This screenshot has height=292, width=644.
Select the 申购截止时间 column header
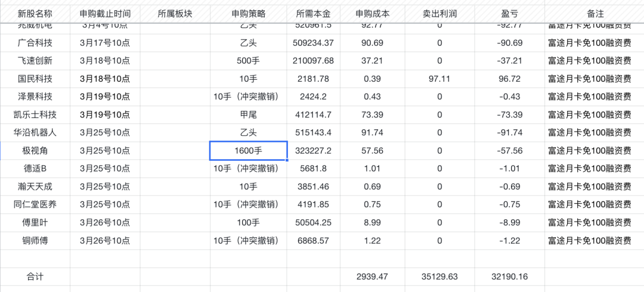[105, 14]
